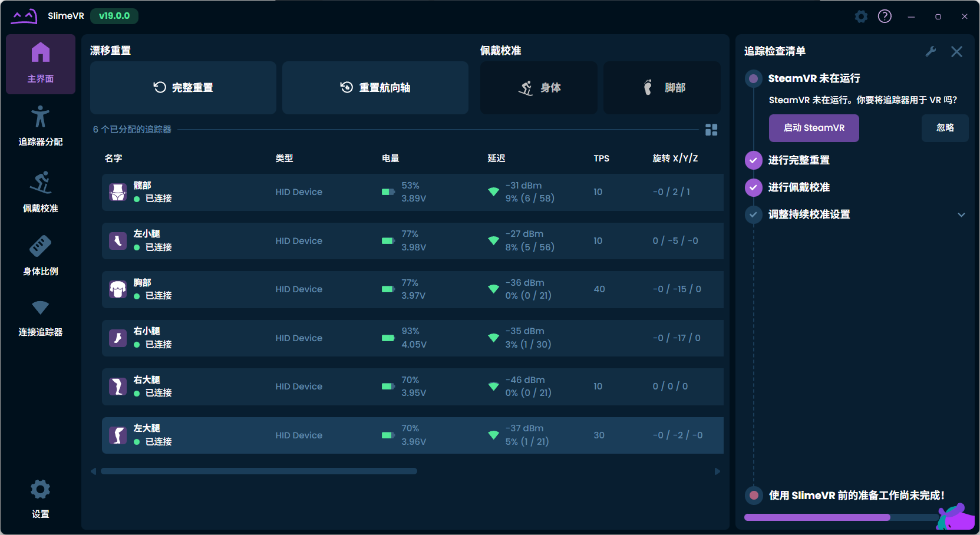The image size is (980, 535).
Task: Toggle the 进行佩戴校准 checklist item
Action: 754,187
